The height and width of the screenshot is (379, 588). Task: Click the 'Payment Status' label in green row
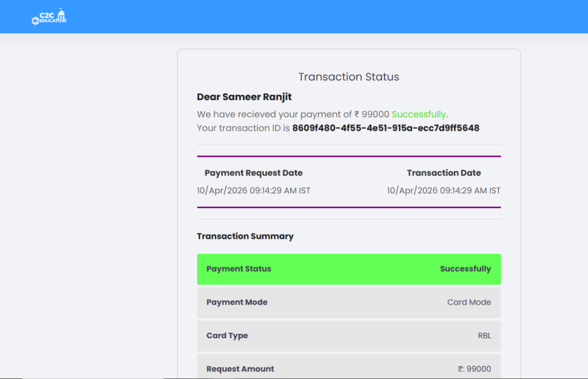(x=238, y=269)
